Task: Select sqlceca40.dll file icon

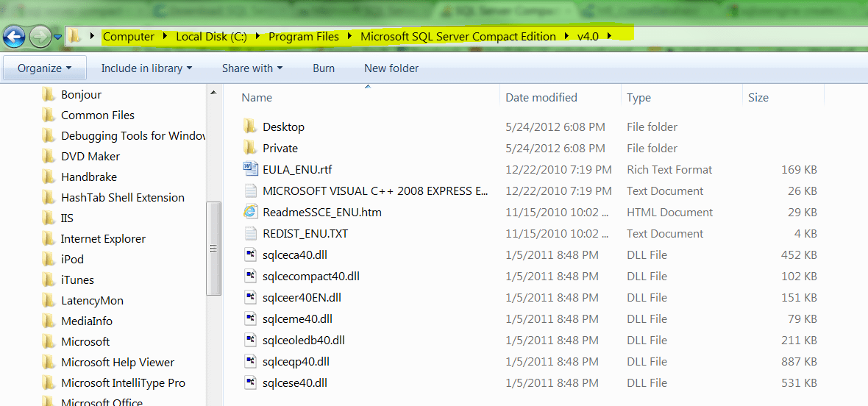Action: pyautogui.click(x=251, y=254)
